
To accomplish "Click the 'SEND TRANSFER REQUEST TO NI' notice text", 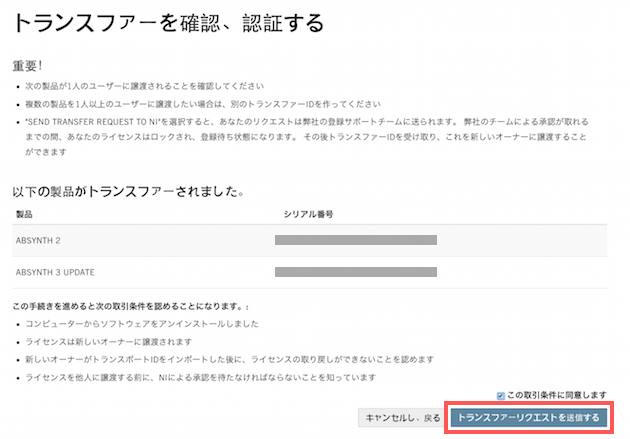I will pyautogui.click(x=307, y=137).
